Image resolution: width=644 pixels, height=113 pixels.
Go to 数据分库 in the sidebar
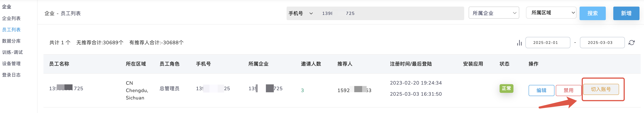[x=11, y=41]
